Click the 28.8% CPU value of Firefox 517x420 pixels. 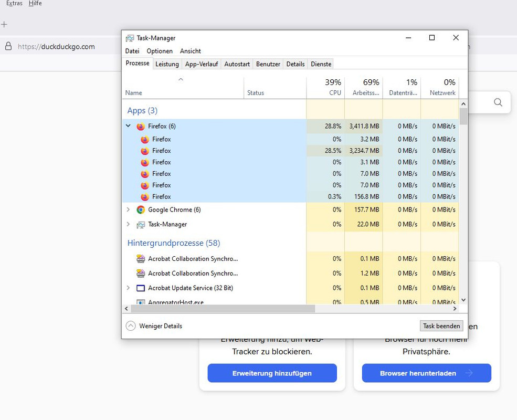point(333,127)
